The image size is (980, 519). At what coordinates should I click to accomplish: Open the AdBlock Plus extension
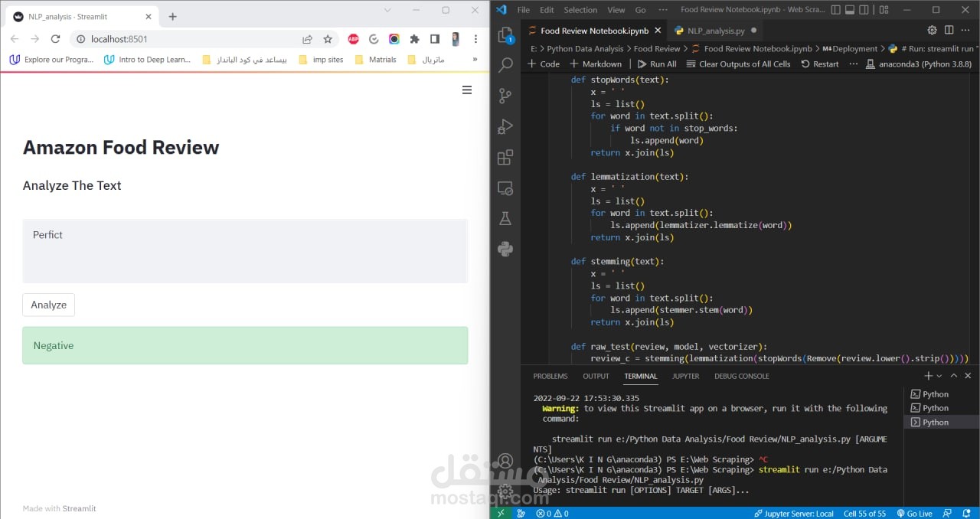(x=354, y=39)
